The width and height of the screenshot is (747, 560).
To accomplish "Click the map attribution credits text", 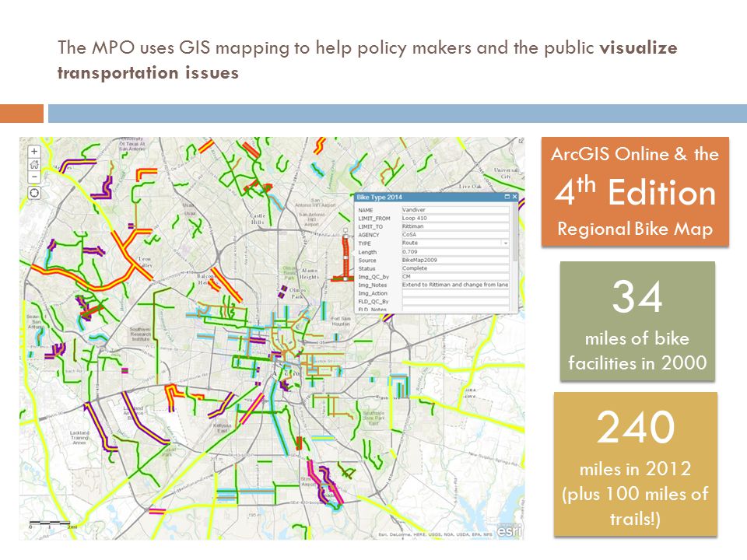I will [x=435, y=535].
